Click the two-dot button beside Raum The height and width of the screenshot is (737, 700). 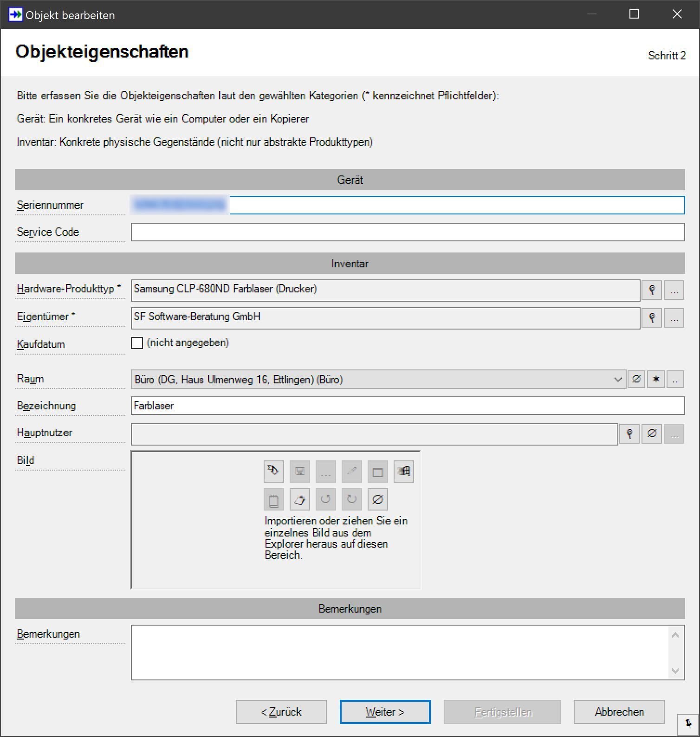pos(675,379)
